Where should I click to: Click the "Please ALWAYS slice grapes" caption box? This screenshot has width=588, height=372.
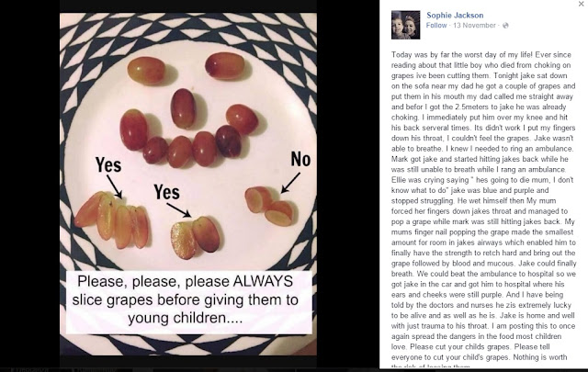(x=189, y=302)
